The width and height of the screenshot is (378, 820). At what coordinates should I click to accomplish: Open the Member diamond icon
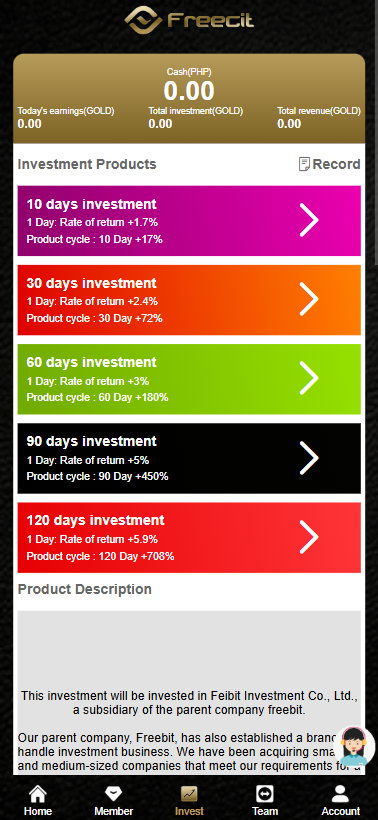coord(113,793)
